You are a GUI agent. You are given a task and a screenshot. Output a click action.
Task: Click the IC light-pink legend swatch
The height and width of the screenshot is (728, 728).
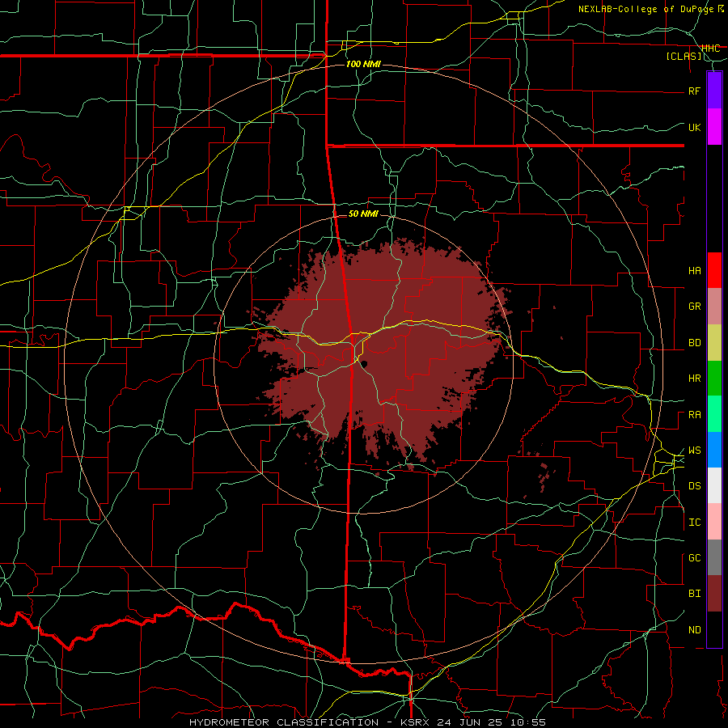(x=714, y=522)
